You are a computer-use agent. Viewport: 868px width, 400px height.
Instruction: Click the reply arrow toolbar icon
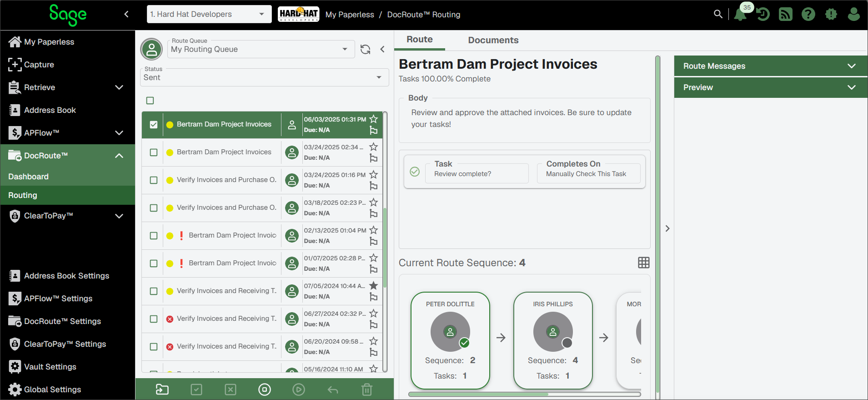coord(333,390)
